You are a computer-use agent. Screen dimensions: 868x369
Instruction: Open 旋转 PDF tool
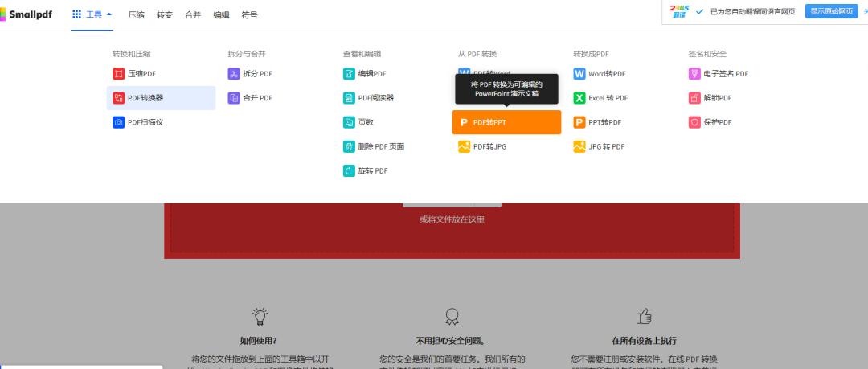(x=373, y=171)
